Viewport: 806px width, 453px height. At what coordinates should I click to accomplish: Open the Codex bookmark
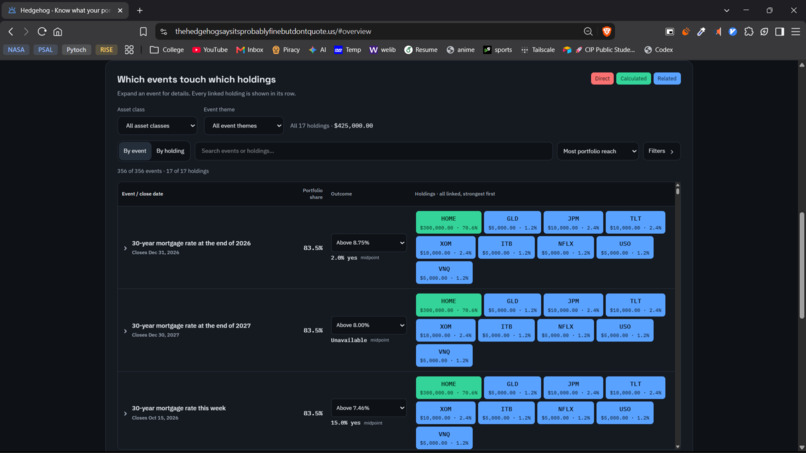tap(658, 50)
